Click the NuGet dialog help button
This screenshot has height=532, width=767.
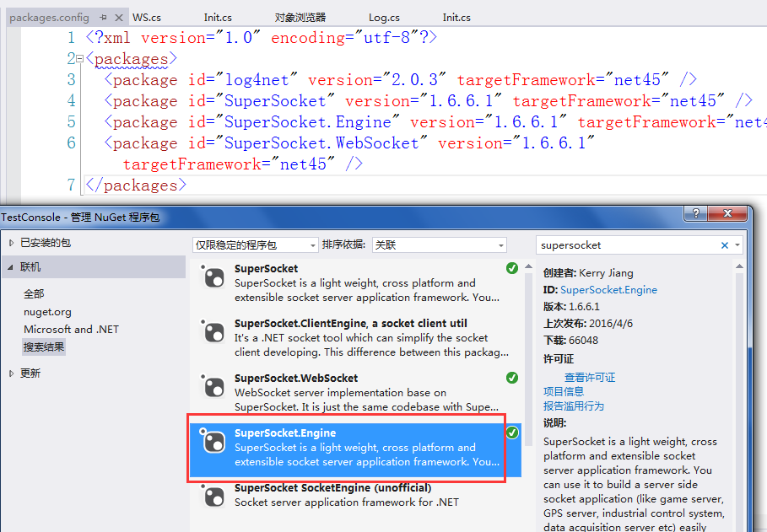pos(695,213)
